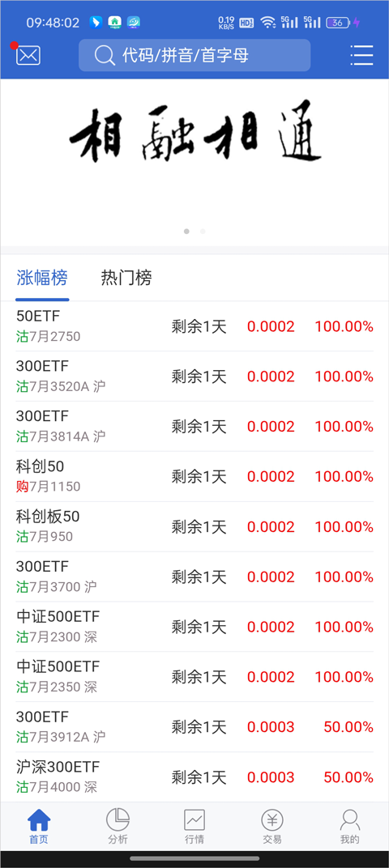The image size is (389, 868).
Task: Click the 代码/拼音/首字母 search field
Action: coord(194,55)
